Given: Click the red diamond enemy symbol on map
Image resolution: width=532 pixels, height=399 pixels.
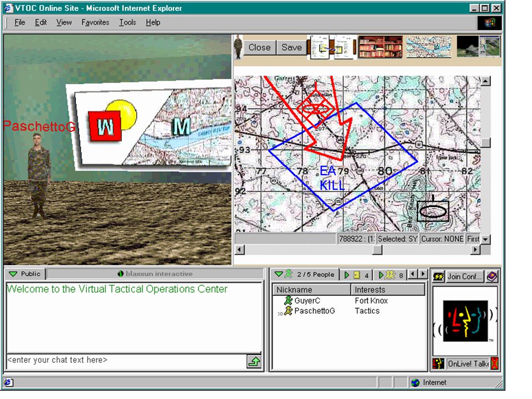Looking at the screenshot, I should 315,109.
